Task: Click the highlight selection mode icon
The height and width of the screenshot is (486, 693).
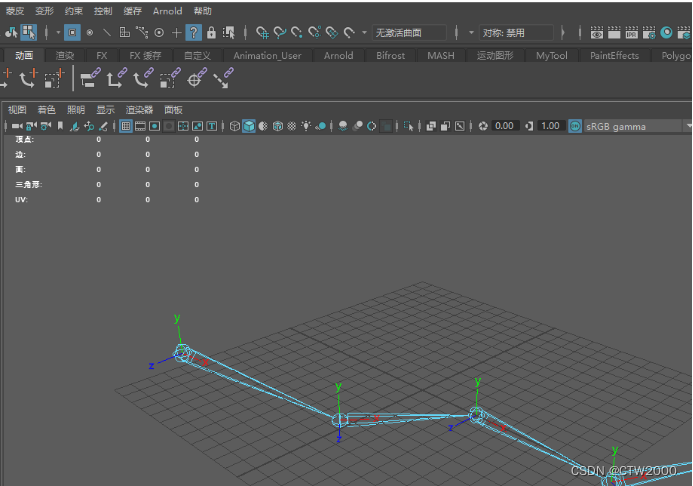Action: pyautogui.click(x=228, y=33)
